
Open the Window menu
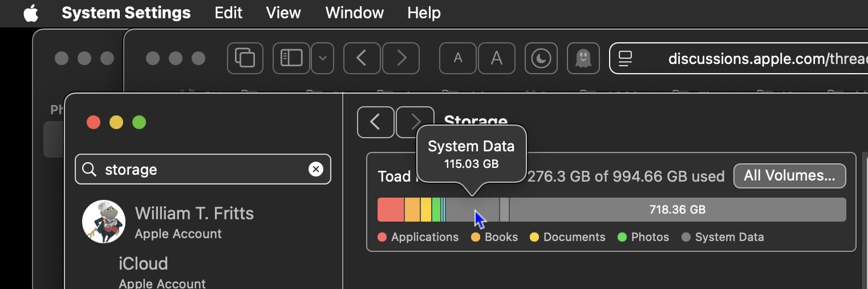[x=354, y=13]
